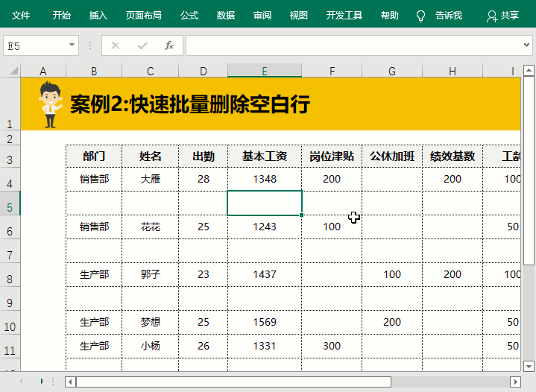Open the Name Box dropdown arrow
The height and width of the screenshot is (392, 536).
[72, 45]
